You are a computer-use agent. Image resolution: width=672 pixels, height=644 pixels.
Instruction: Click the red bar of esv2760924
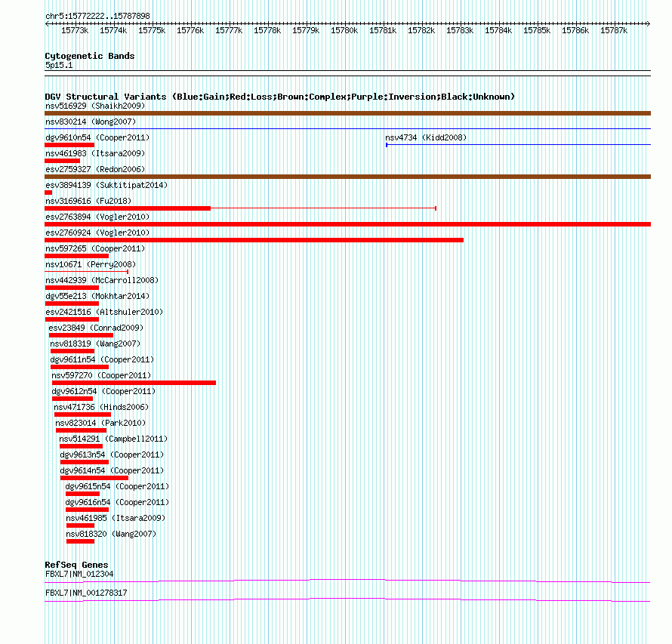(x=254, y=240)
